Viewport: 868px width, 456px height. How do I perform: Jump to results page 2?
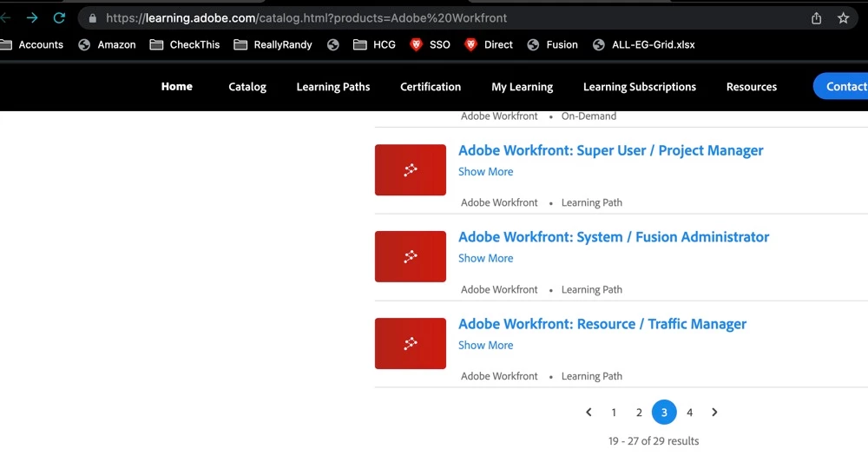[x=639, y=413]
